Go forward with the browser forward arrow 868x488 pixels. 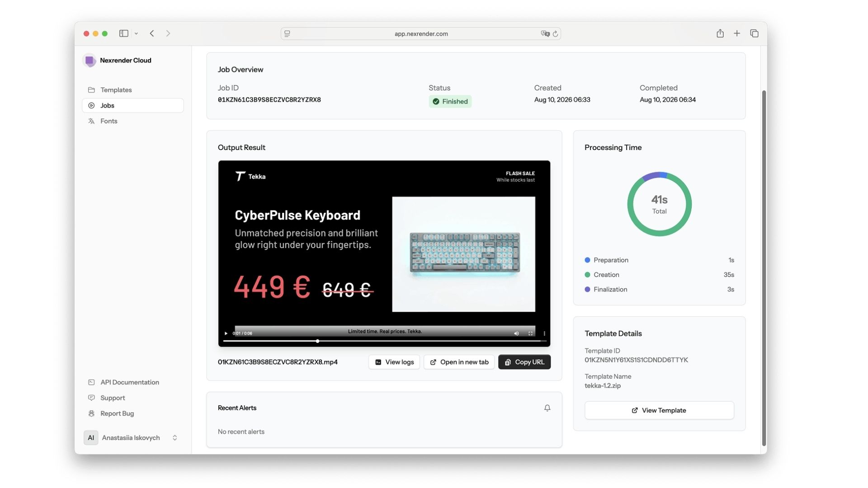(x=168, y=33)
